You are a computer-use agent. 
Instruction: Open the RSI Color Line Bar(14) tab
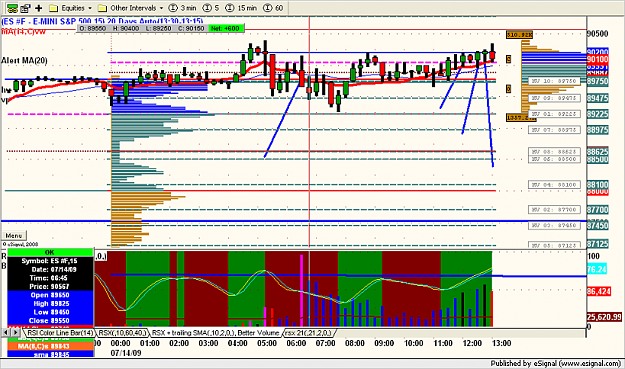pyautogui.click(x=60, y=332)
